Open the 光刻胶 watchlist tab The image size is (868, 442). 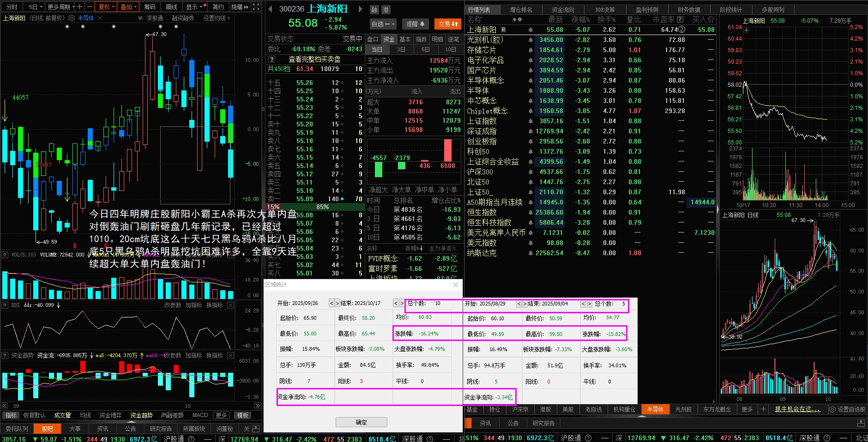click(x=683, y=409)
